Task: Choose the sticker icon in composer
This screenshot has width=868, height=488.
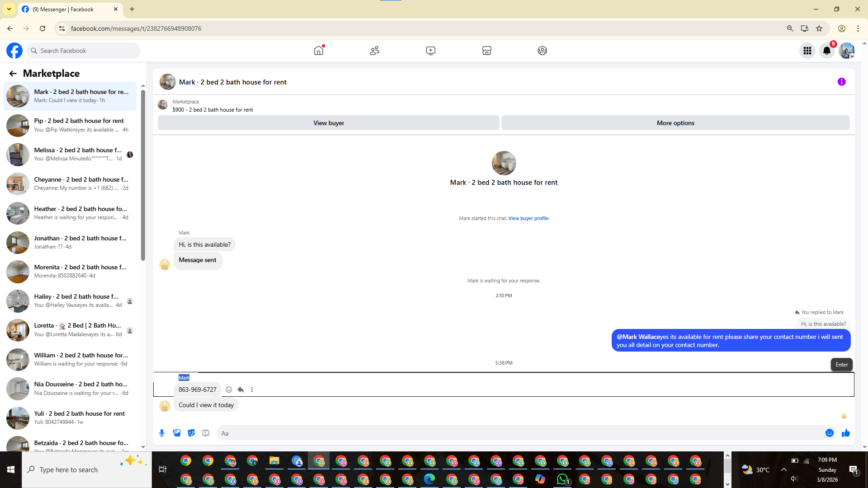Action: (191, 433)
